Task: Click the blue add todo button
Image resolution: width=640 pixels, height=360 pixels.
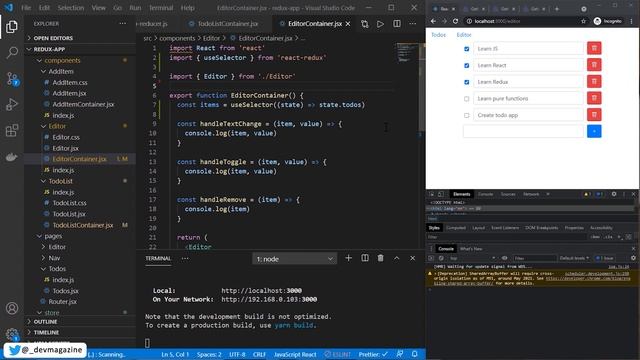Action: pos(594,131)
